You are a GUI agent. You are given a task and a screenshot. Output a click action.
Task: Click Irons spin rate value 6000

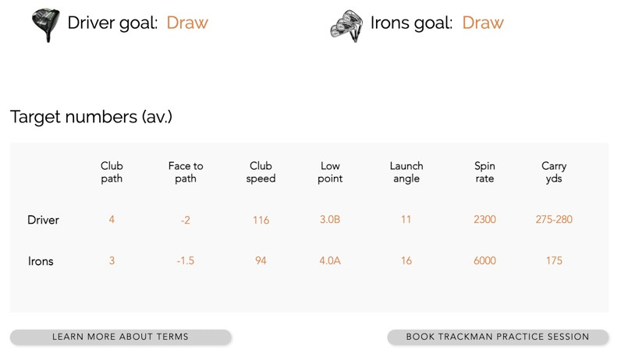click(x=484, y=261)
